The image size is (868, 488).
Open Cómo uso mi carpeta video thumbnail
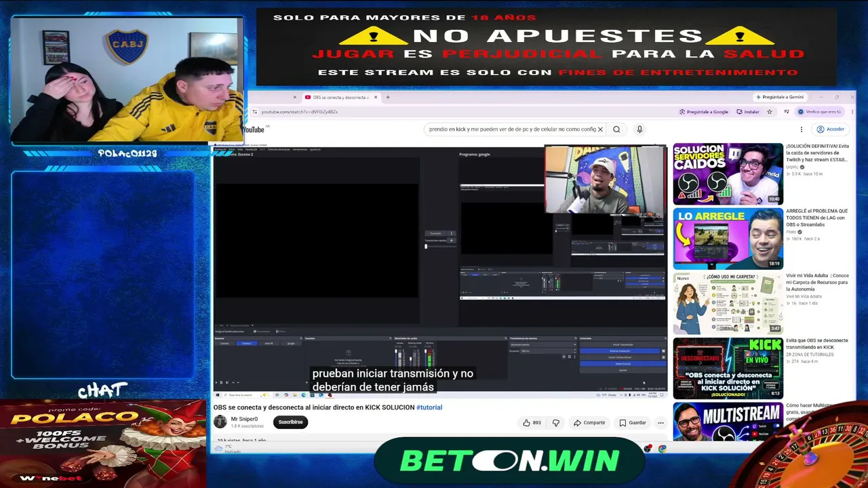[x=728, y=304]
